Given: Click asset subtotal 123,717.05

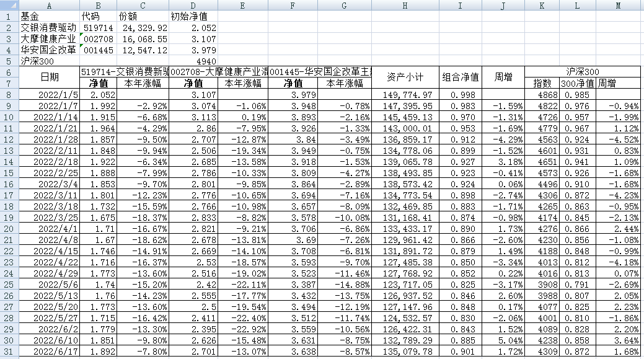Looking at the screenshot, I should pyautogui.click(x=405, y=285).
